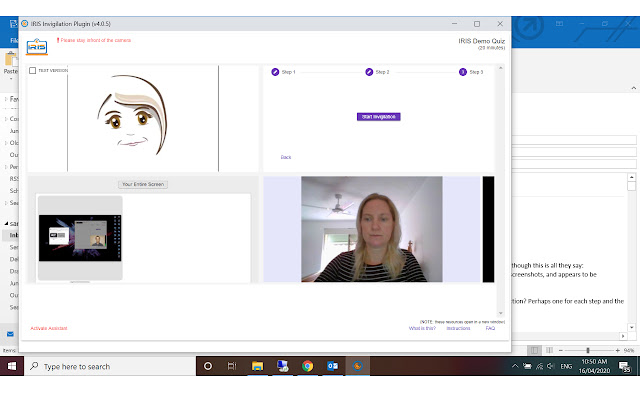Click the battery tray icon
This screenshot has height=400, width=640.
(x=527, y=366)
